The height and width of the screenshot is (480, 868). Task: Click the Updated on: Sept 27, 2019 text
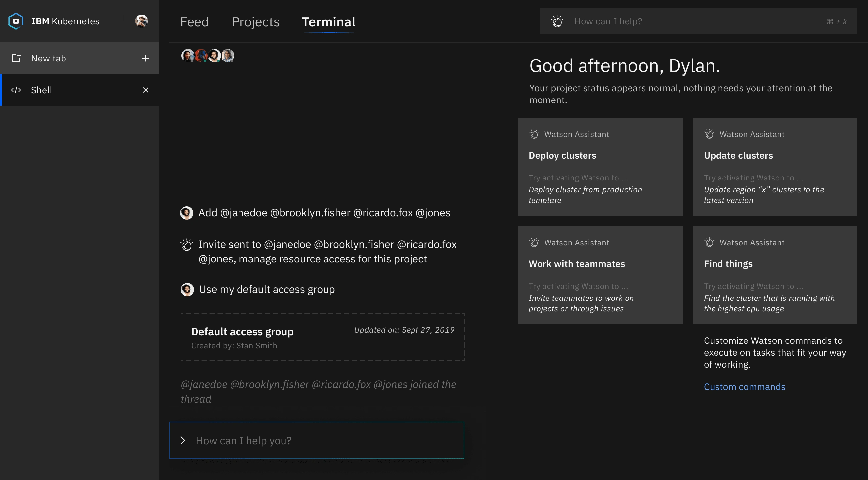(x=404, y=330)
